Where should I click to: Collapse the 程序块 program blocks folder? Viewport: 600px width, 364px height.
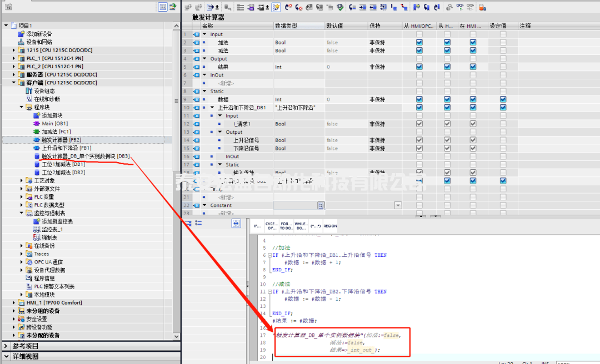click(x=22, y=107)
